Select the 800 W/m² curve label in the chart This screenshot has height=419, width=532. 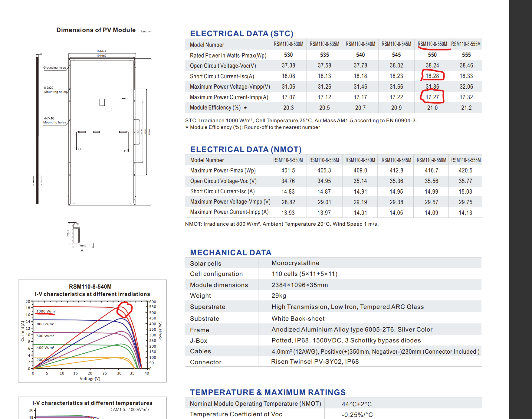(45, 324)
